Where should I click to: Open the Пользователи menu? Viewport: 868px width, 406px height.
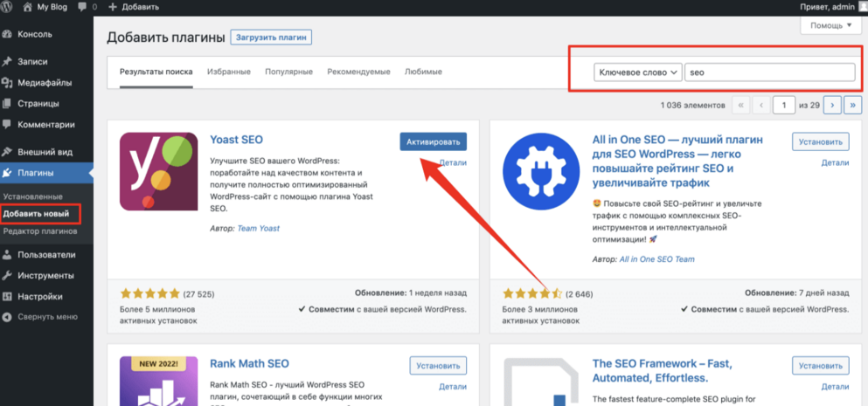(46, 255)
